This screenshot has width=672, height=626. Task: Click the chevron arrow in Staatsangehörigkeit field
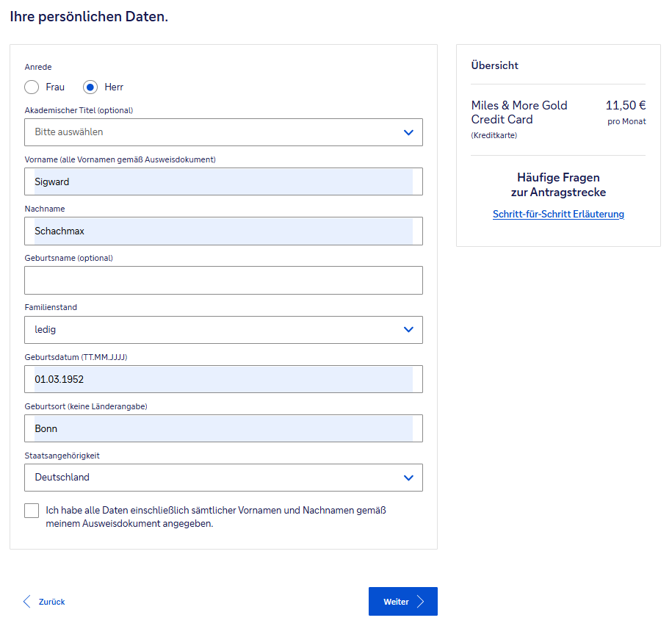click(x=409, y=478)
